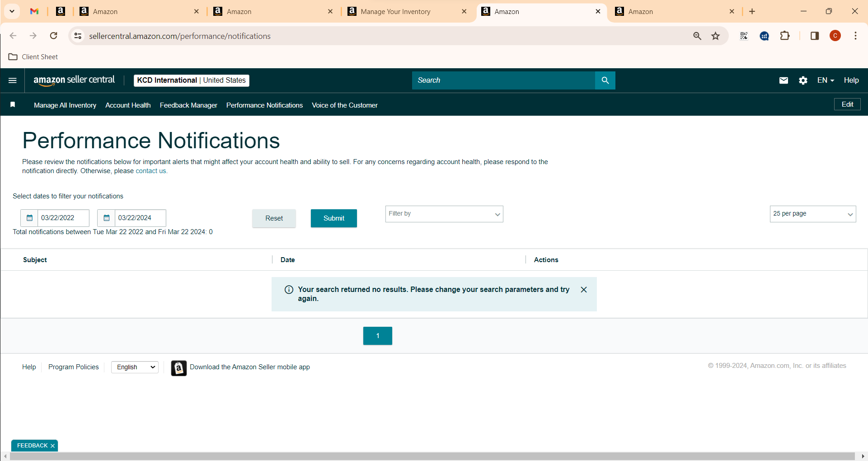Screen dimensions: 868x461
Task: Open Program Policies link
Action: 74,367
